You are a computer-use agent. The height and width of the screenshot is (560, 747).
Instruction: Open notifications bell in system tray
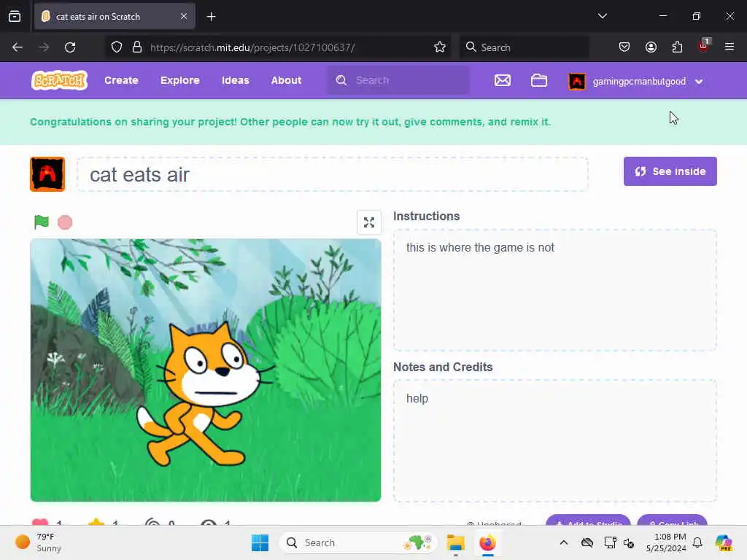point(697,542)
